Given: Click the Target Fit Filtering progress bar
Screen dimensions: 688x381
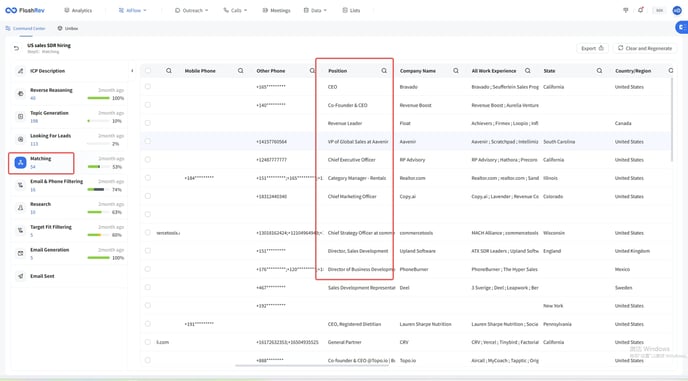Looking at the screenshot, I should (98, 235).
